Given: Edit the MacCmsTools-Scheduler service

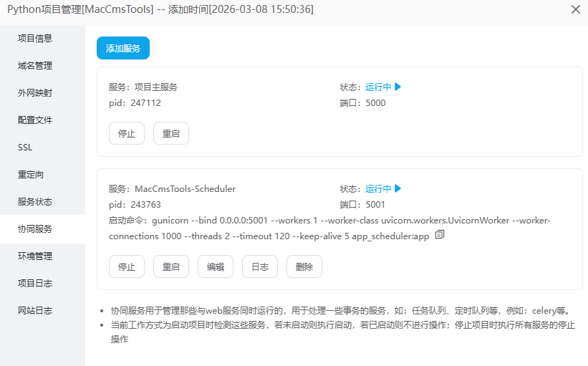Looking at the screenshot, I should pyautogui.click(x=216, y=266).
